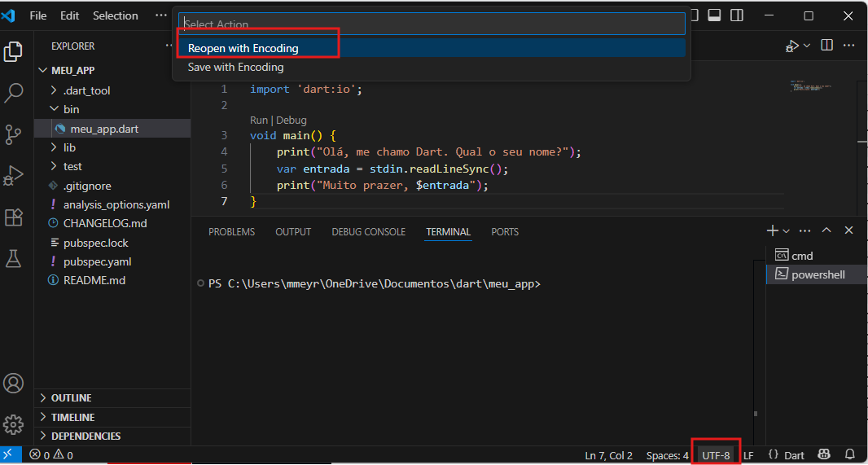868x465 pixels.
Task: Open the run dropdown arrow beside debug icon
Action: click(807, 46)
